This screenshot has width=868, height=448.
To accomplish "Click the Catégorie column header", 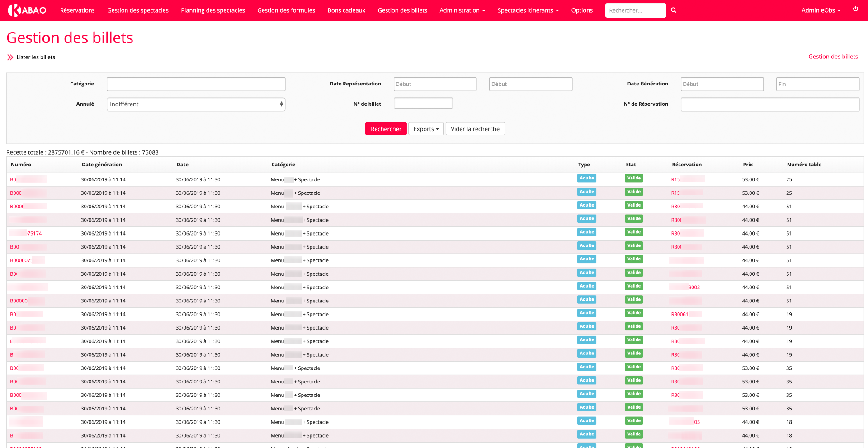I will pyautogui.click(x=283, y=165).
